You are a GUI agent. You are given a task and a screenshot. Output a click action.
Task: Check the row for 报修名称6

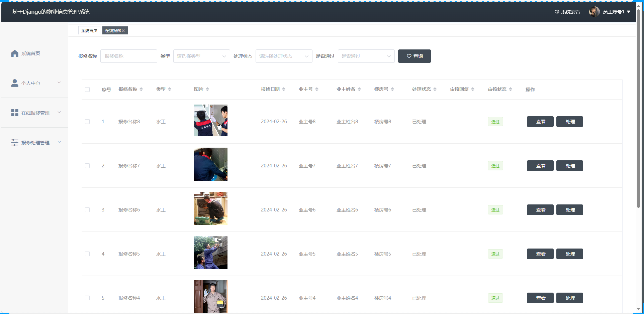[87, 210]
